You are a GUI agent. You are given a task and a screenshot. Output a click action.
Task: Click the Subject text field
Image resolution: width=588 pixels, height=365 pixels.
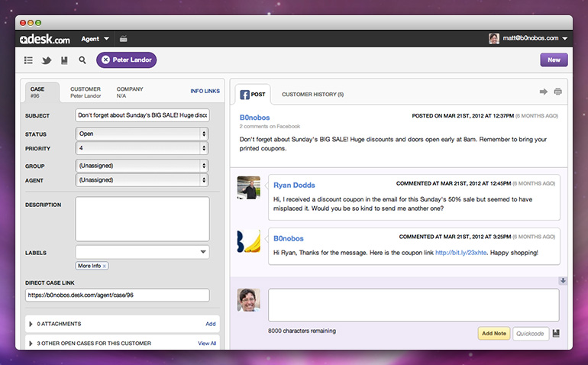pos(142,115)
